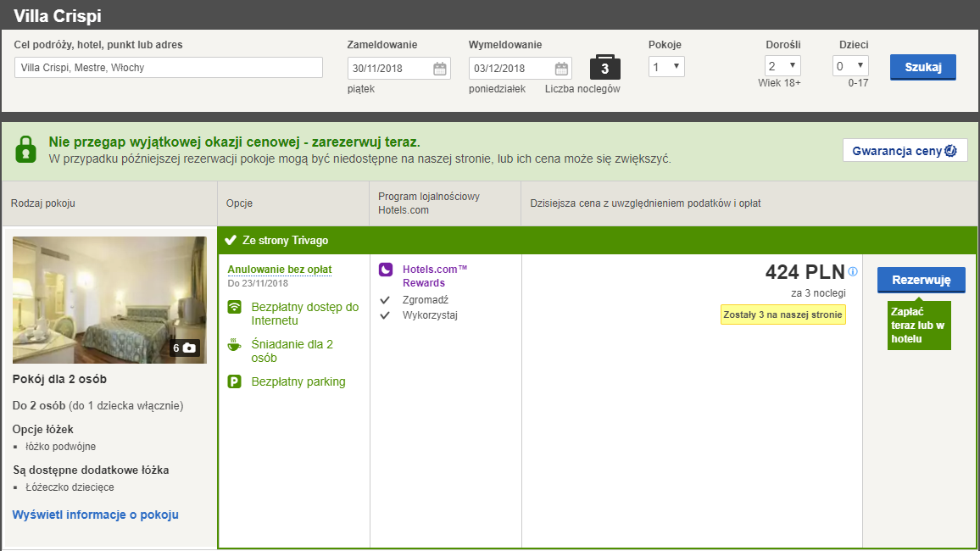The image size is (980, 551).
Task: Click the price info icon beside 424 PLN
Action: click(x=853, y=272)
